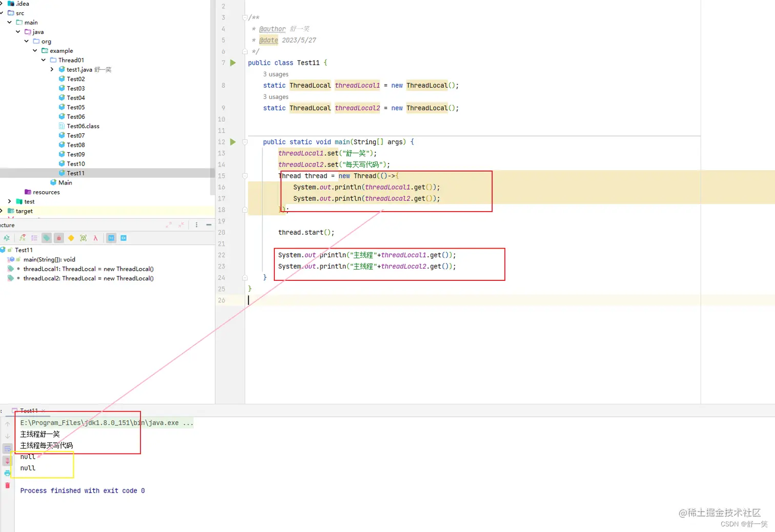
Task: Fold Javadoc comment via gutter marker
Action: tap(245, 17)
